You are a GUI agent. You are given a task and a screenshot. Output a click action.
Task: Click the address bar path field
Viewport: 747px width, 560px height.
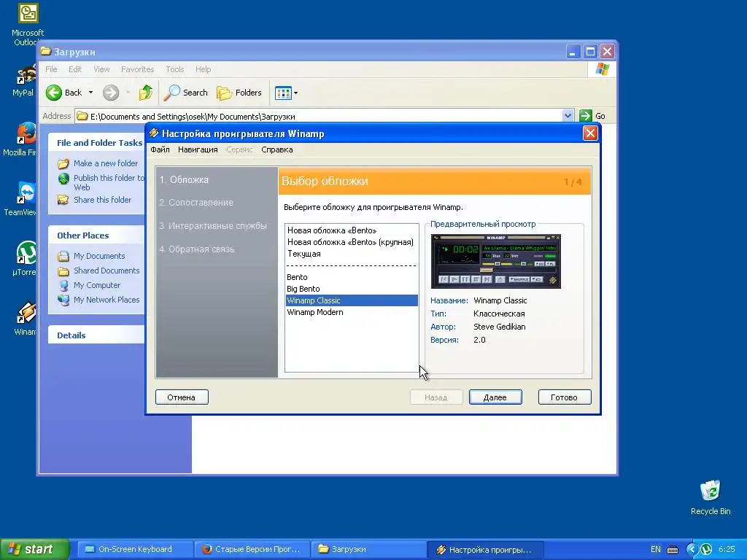318,116
